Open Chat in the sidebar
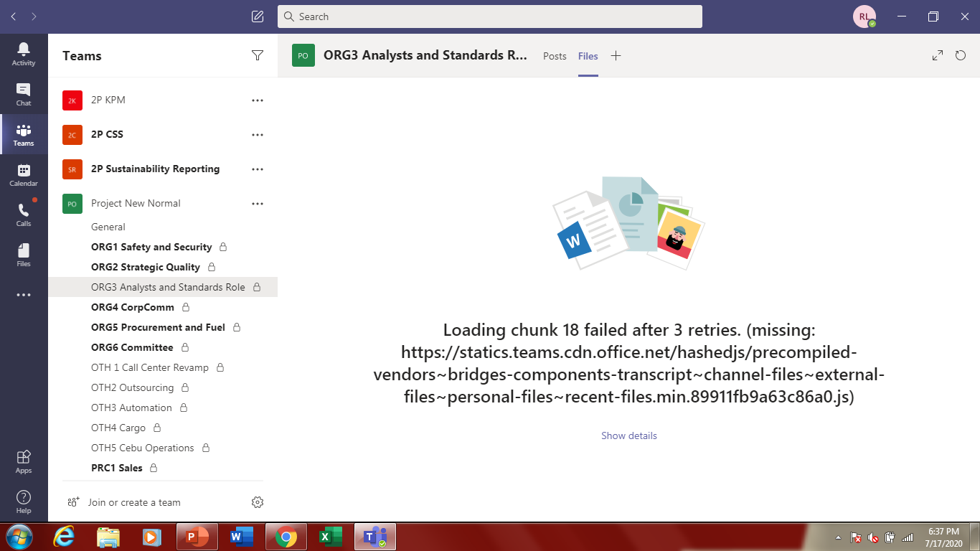This screenshot has height=551, width=980. pos(24,94)
